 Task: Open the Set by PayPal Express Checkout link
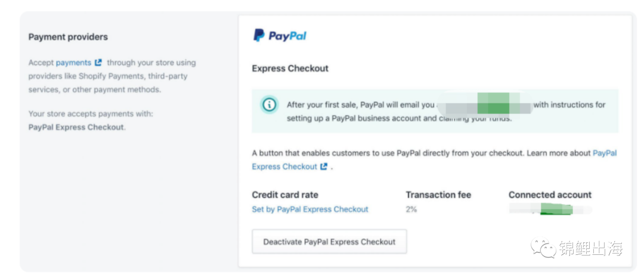point(310,210)
